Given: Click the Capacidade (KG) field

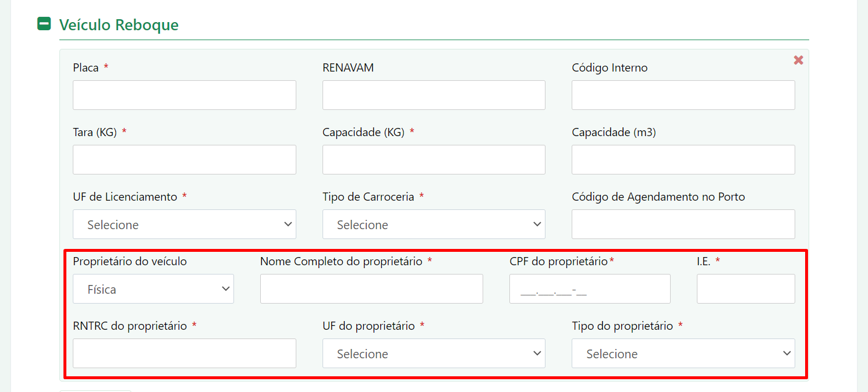Looking at the screenshot, I should click(x=434, y=159).
